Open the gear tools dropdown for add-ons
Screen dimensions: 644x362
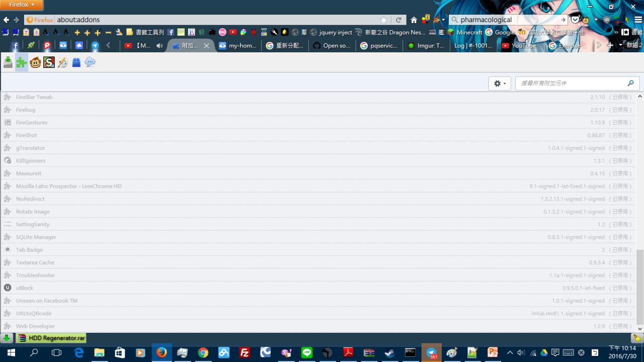[500, 84]
